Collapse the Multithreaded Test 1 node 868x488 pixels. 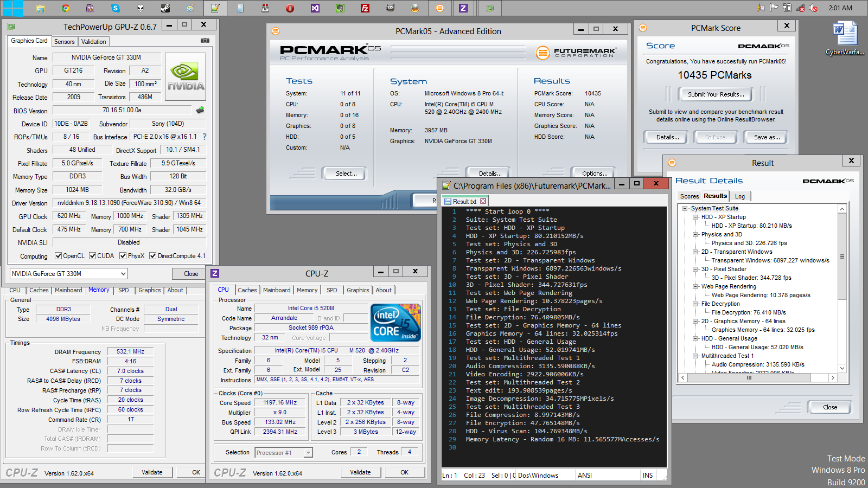[x=695, y=356]
